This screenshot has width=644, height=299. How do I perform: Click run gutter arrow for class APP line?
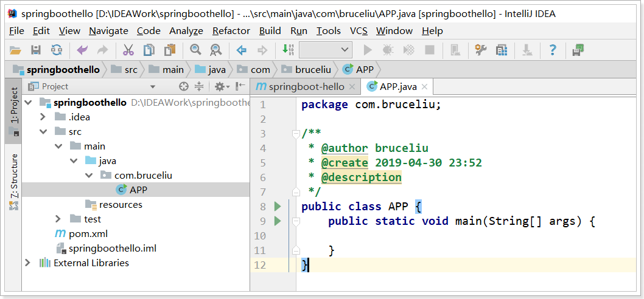(x=277, y=206)
